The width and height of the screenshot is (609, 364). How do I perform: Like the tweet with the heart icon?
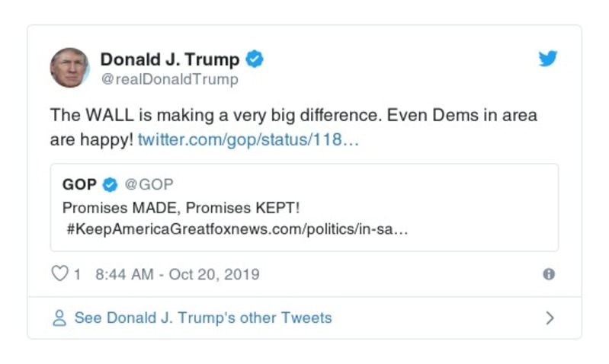[x=59, y=274]
